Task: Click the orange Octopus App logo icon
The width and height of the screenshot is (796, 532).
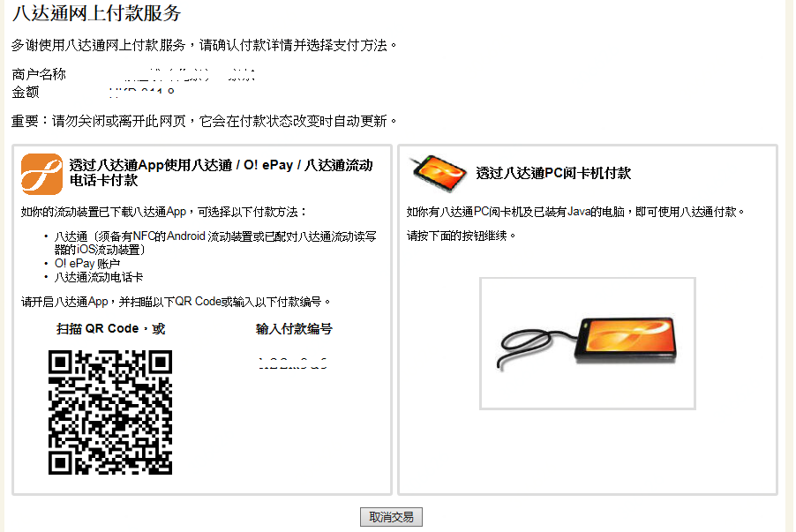Action: pos(41,174)
